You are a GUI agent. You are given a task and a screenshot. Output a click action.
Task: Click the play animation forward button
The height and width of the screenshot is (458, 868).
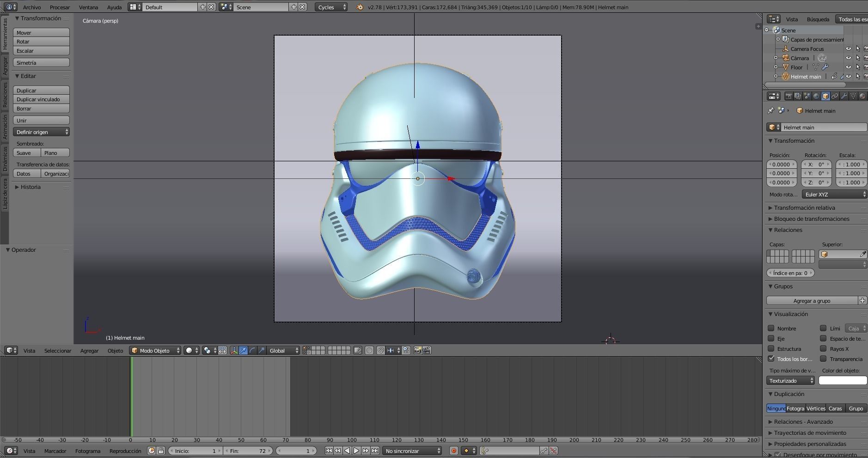[356, 451]
